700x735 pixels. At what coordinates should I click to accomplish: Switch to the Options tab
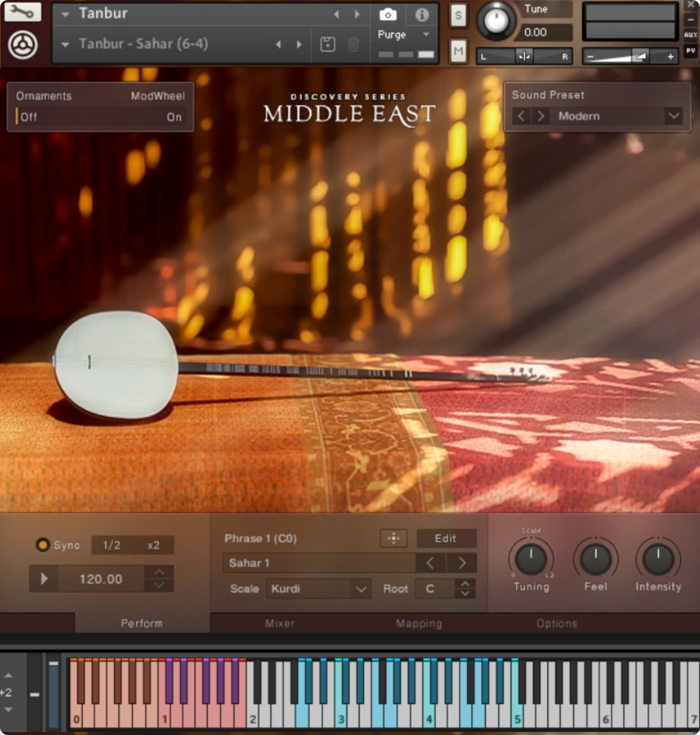coord(557,623)
